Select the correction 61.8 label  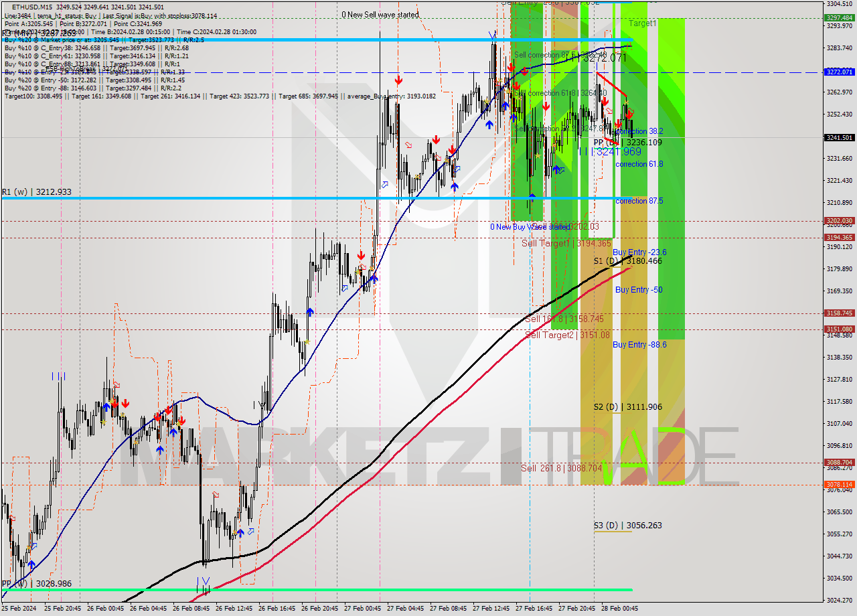(x=639, y=164)
